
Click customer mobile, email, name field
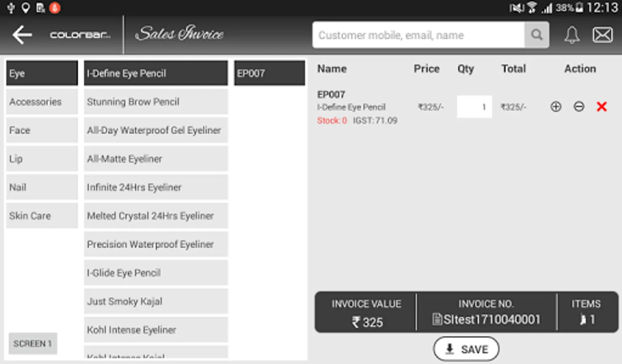[x=419, y=35]
